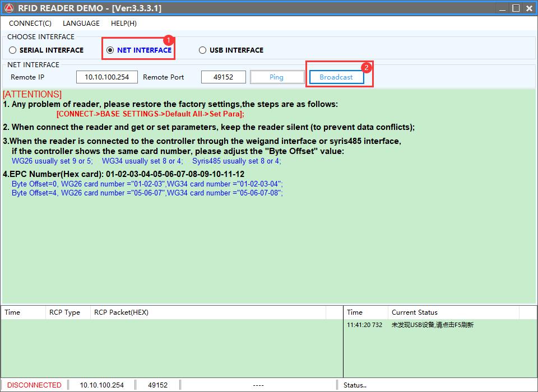
Task: Choose the USB INTERFACE radio option
Action: [x=203, y=50]
